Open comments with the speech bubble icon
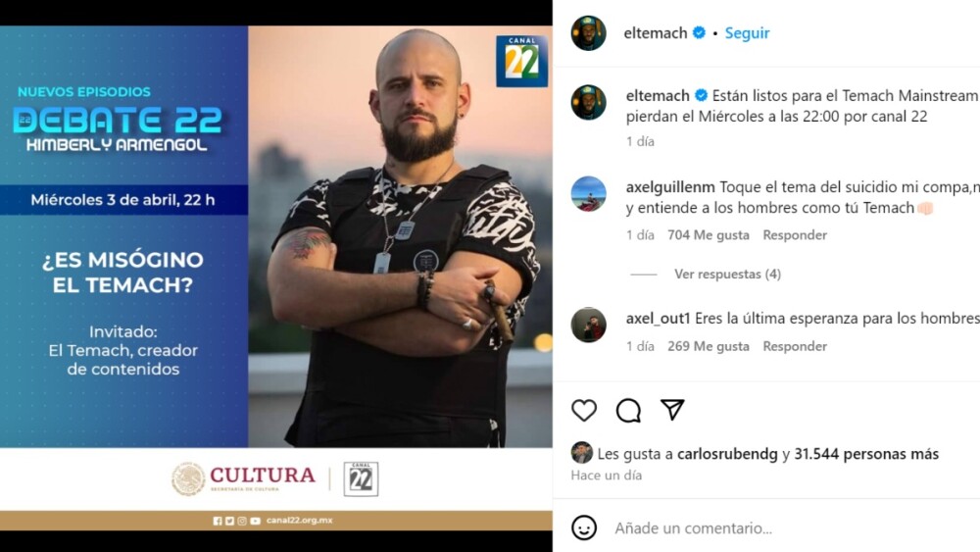Image resolution: width=980 pixels, height=552 pixels. tap(628, 410)
